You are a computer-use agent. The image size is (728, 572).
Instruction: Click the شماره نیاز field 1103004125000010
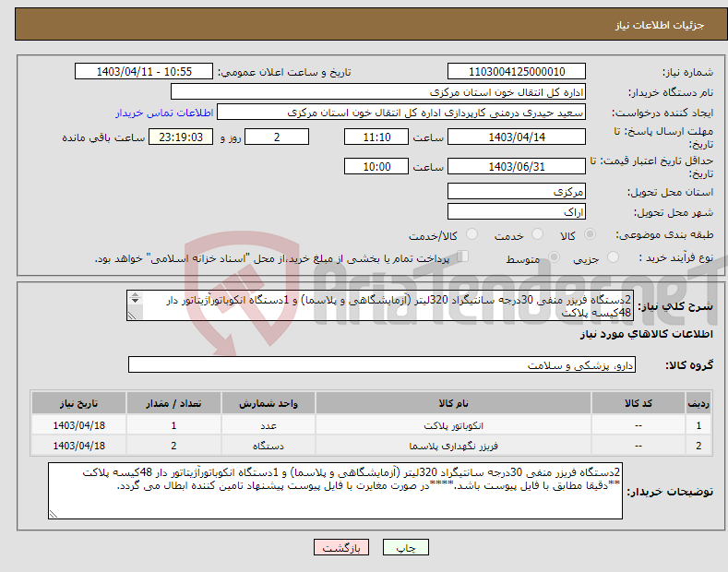coord(517,72)
